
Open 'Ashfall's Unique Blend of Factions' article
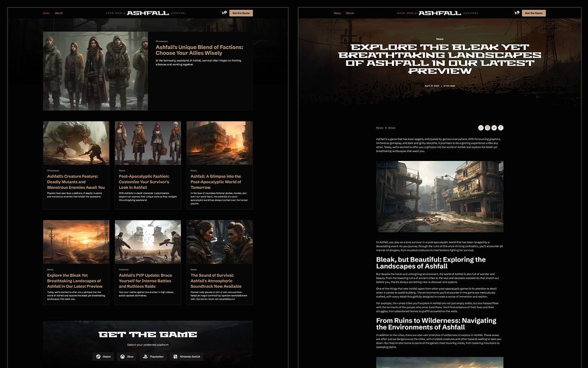[x=199, y=50]
